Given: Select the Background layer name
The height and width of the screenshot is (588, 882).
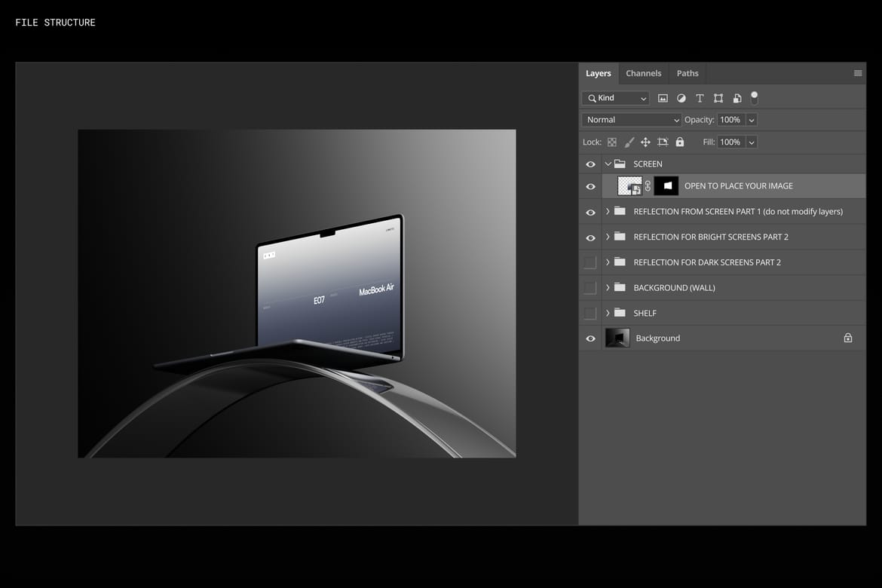Looking at the screenshot, I should click(658, 338).
